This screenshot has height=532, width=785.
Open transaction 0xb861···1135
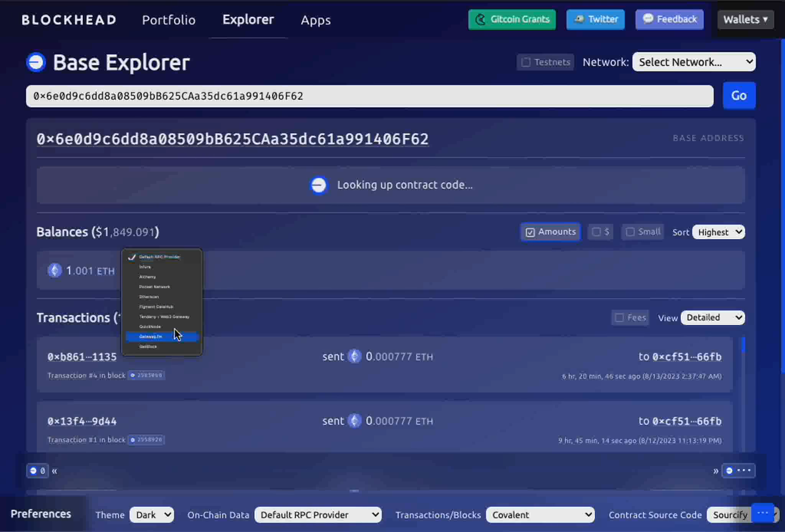[82, 357]
